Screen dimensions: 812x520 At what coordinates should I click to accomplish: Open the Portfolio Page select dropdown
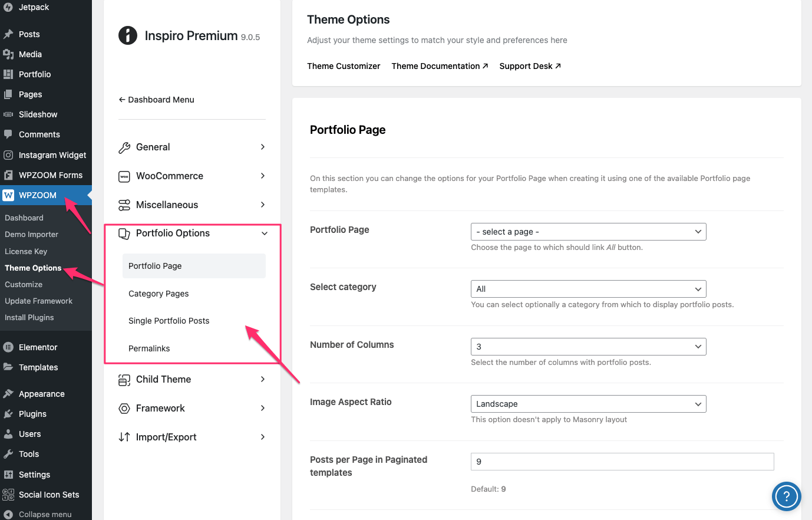click(589, 232)
